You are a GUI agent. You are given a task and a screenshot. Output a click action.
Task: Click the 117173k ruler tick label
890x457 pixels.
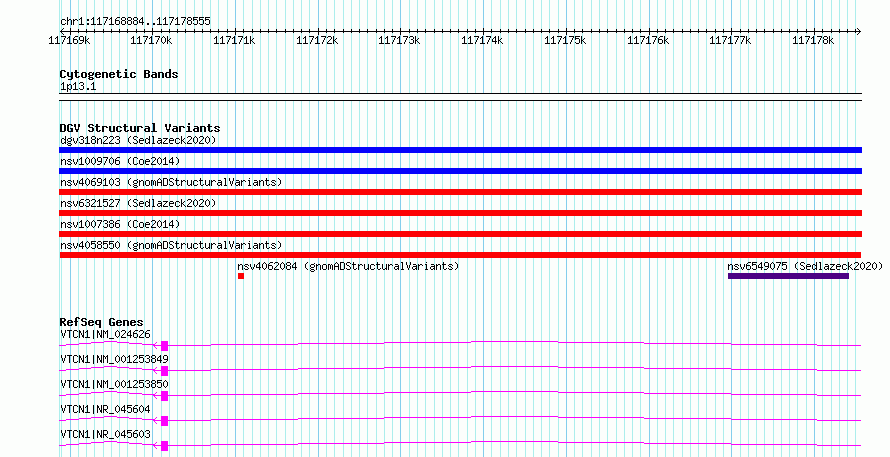point(400,40)
